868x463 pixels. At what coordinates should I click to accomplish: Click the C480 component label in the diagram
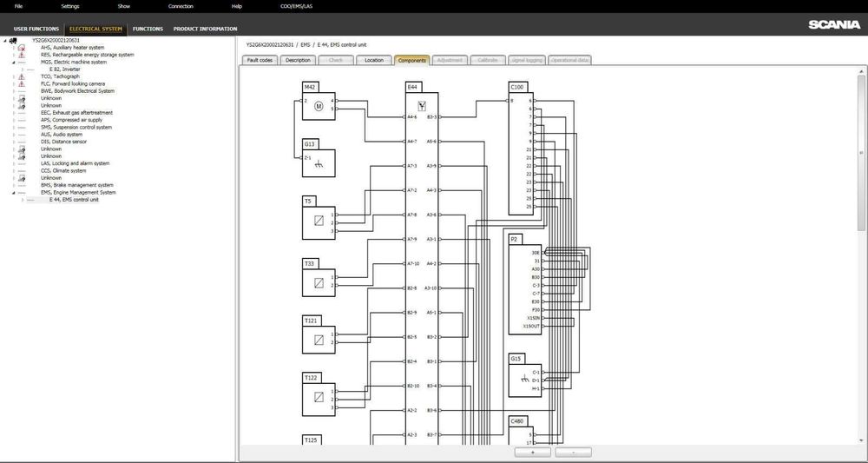coord(517,421)
